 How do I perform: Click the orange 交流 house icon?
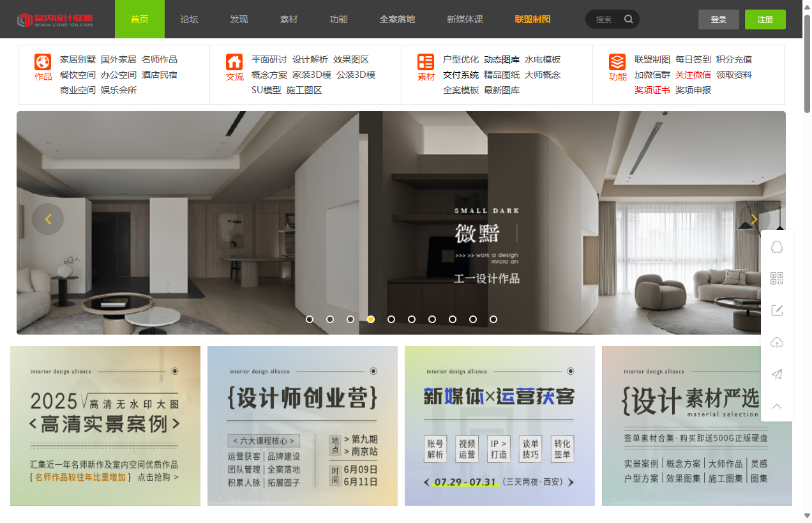click(x=234, y=62)
